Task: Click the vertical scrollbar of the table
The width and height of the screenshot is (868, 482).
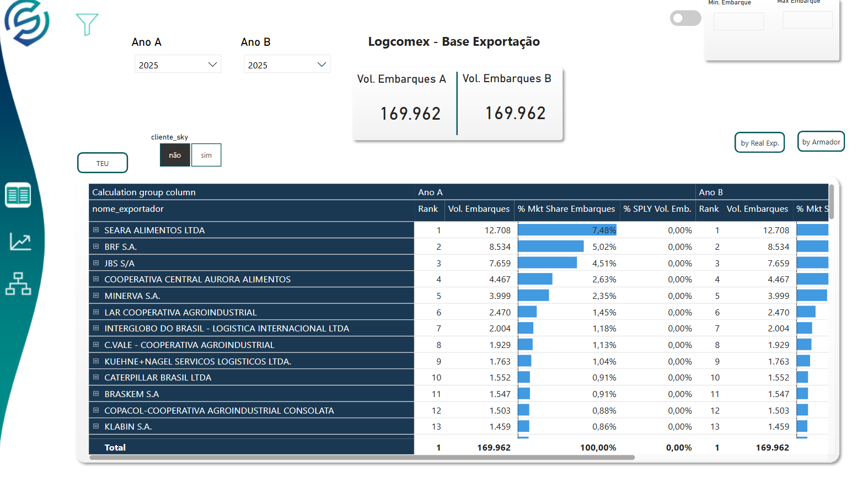Action: click(x=832, y=201)
